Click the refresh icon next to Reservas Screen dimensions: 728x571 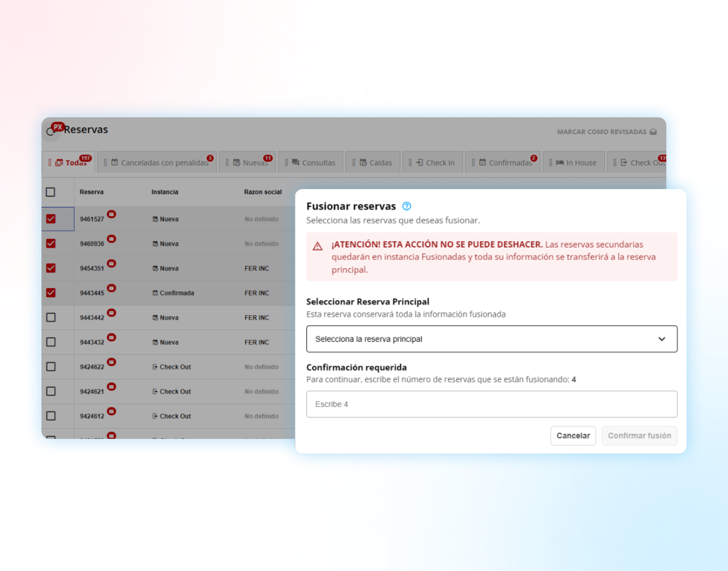(x=50, y=132)
